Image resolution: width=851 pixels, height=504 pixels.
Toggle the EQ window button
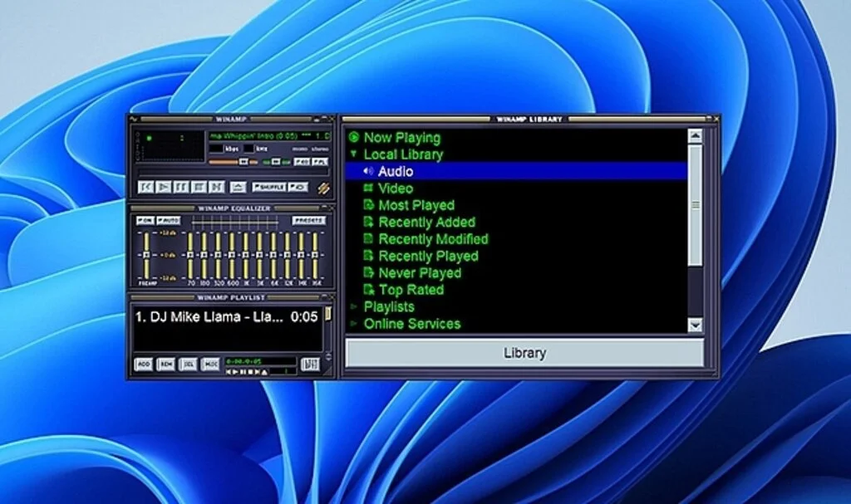click(x=302, y=162)
